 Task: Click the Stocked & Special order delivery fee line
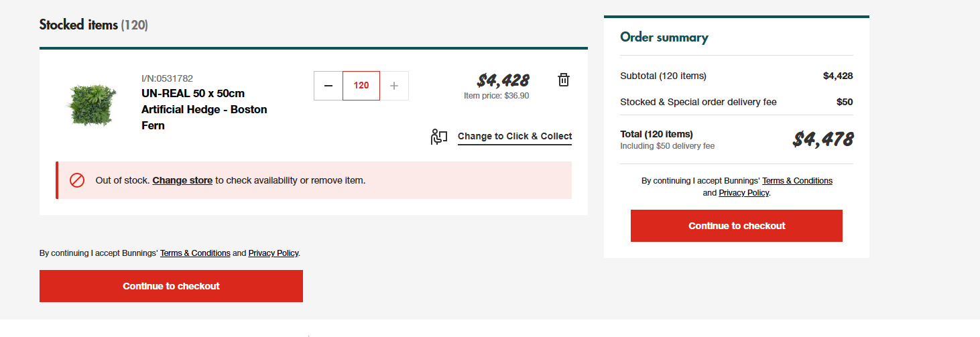(x=737, y=102)
